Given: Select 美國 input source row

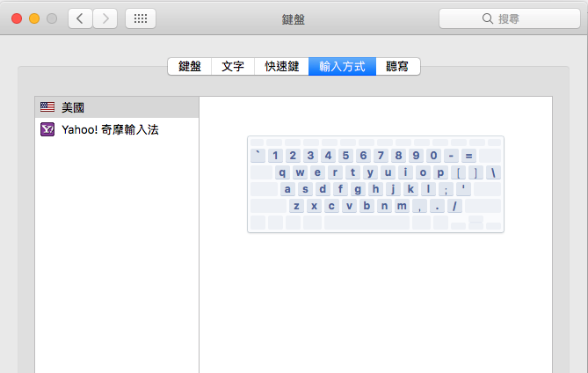Looking at the screenshot, I should (x=117, y=107).
